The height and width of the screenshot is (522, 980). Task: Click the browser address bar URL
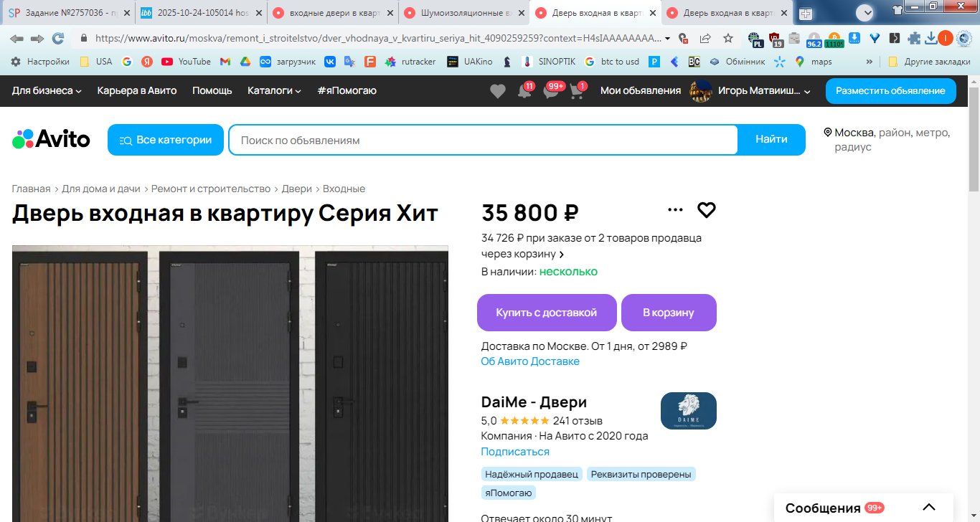(377, 39)
